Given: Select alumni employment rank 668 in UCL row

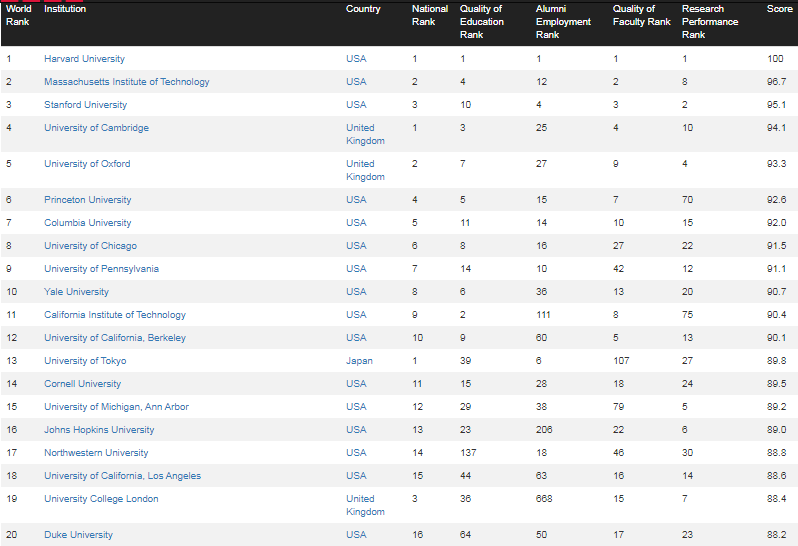Looking at the screenshot, I should [x=544, y=498].
